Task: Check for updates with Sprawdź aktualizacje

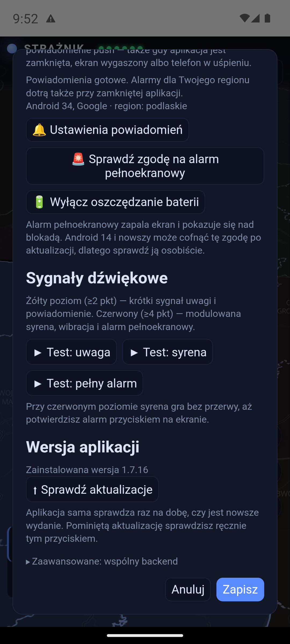Action: 92,489
